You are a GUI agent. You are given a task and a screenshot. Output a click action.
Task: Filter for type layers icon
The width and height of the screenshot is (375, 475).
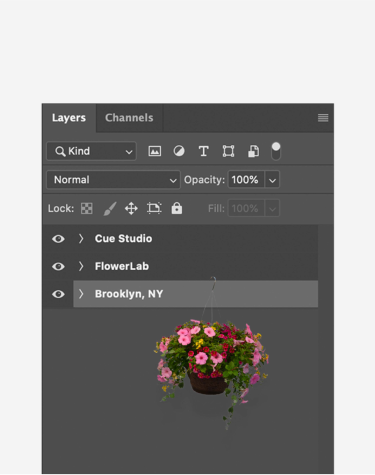tap(204, 151)
